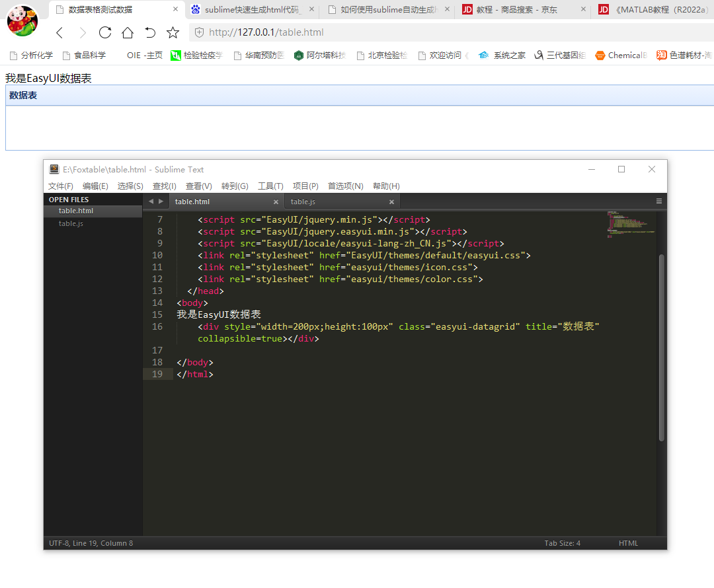Maximize the Sublime Text window

(621, 169)
